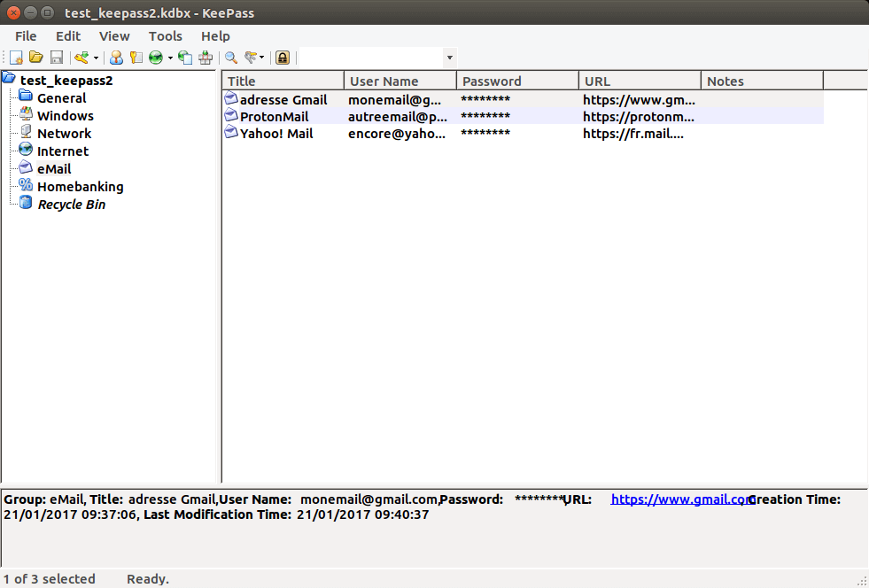Image resolution: width=869 pixels, height=588 pixels.
Task: Select the General group
Action: 61,98
